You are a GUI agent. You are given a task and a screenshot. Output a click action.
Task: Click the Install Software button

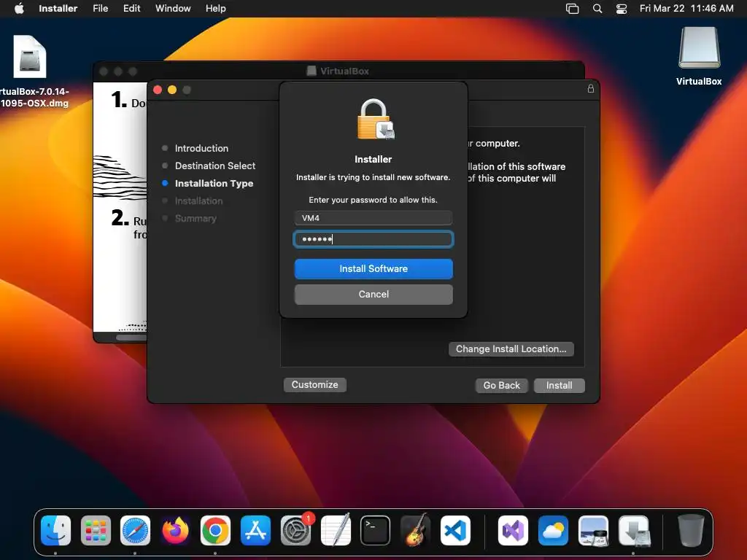[373, 269]
